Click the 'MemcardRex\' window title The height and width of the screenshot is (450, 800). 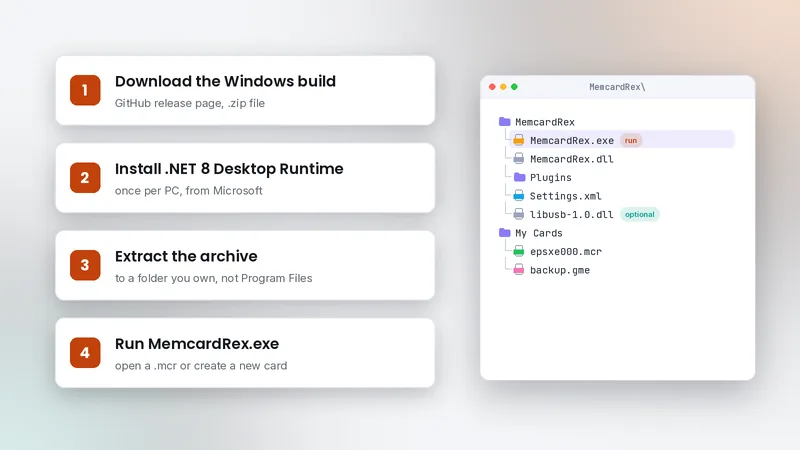click(x=617, y=87)
